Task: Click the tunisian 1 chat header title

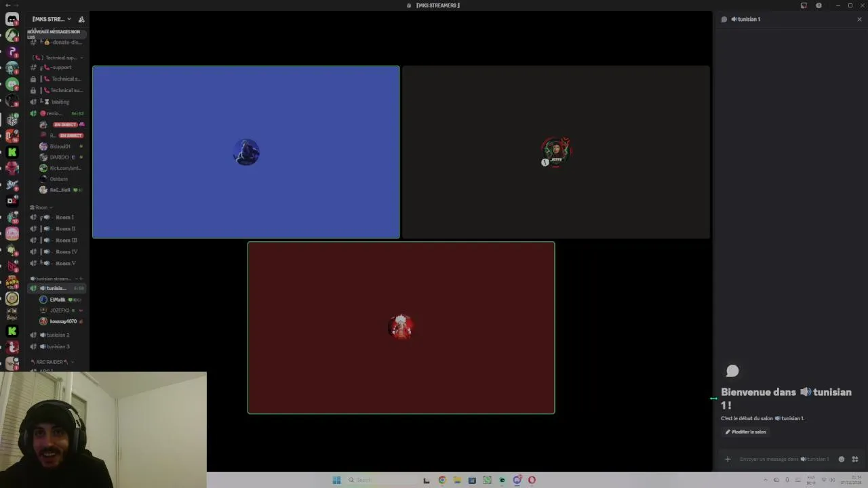Action: tap(745, 19)
